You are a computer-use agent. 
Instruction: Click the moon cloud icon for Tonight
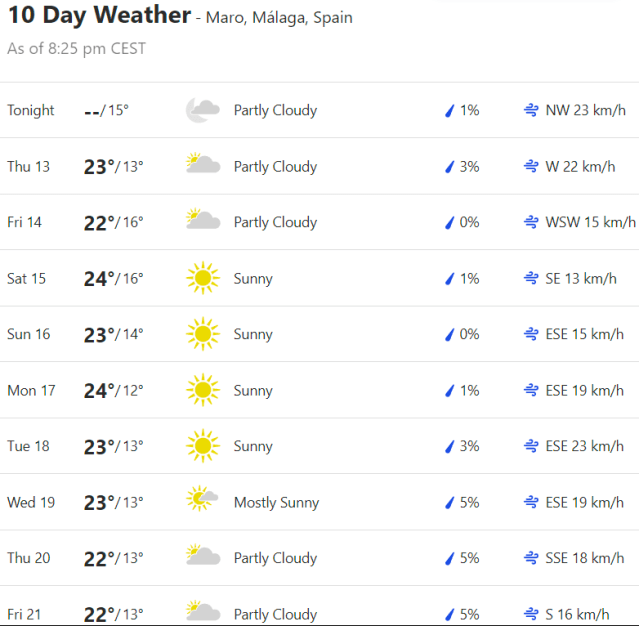point(203,111)
